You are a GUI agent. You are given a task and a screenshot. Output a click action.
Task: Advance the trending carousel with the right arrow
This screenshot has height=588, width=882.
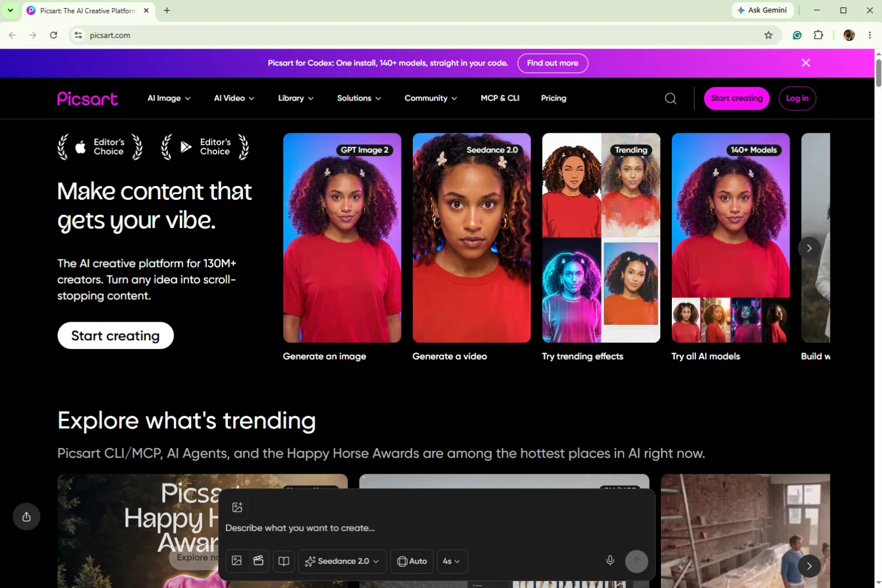(x=809, y=566)
